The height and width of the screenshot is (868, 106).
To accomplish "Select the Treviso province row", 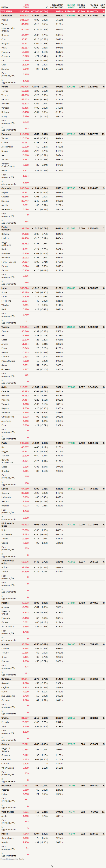I will (53, 91).
